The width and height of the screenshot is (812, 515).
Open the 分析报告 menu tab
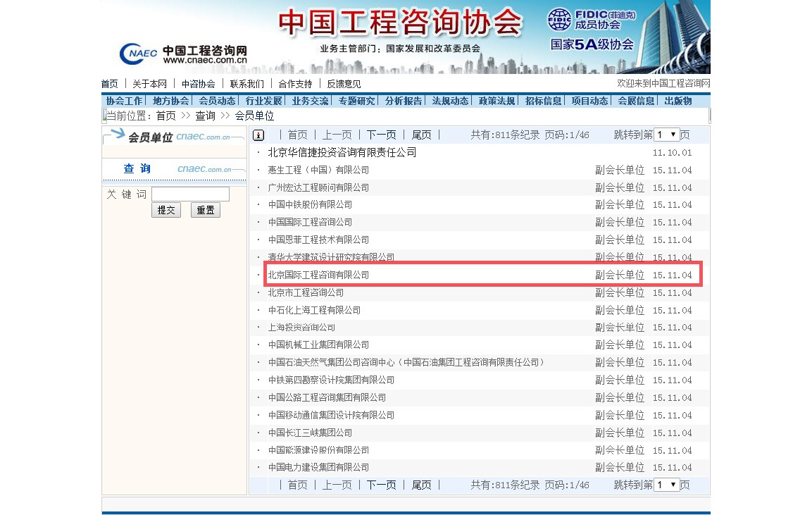tap(404, 101)
